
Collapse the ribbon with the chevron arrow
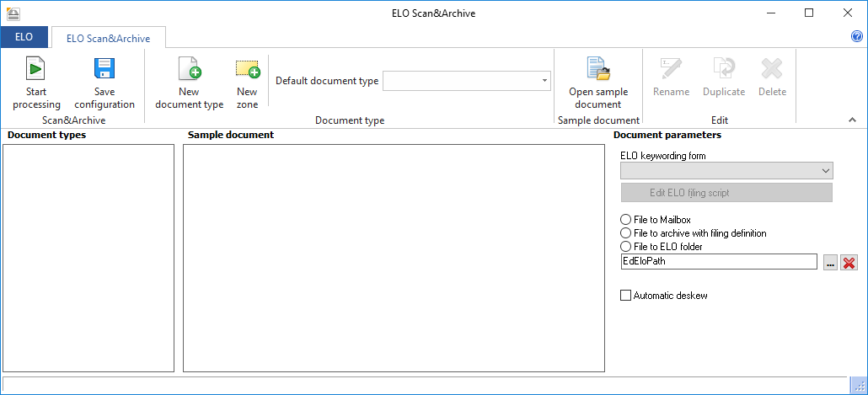coord(852,120)
